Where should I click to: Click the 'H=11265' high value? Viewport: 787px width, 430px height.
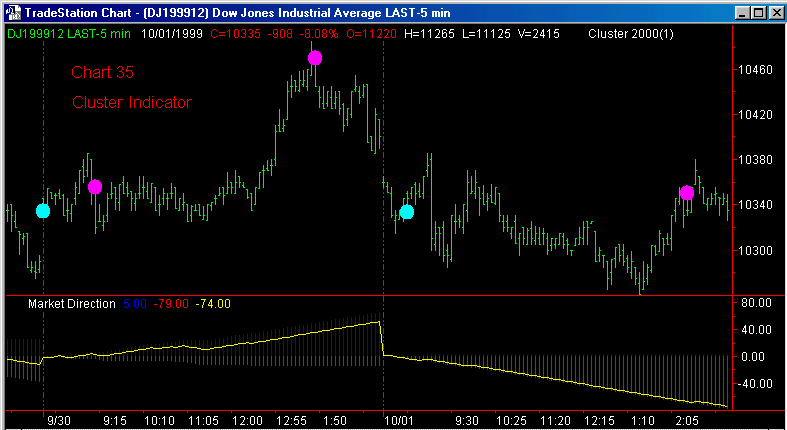429,34
